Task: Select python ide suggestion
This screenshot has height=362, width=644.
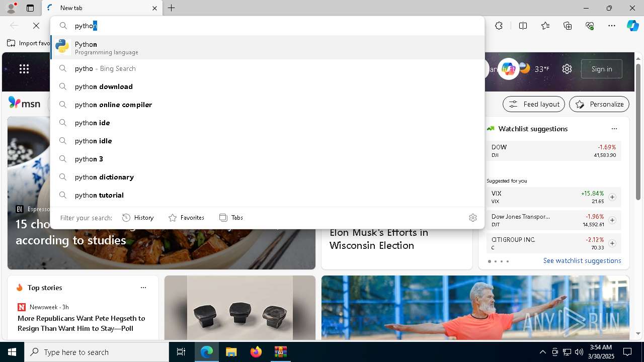Action: (267, 123)
